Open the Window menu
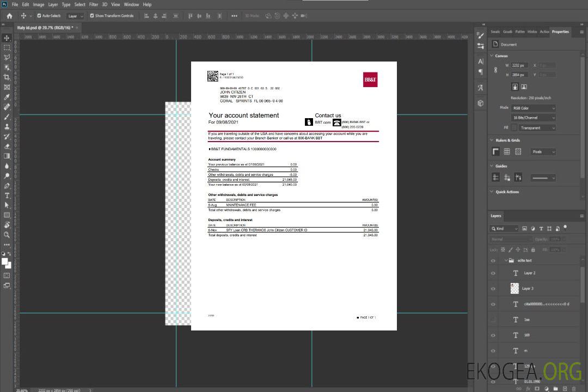Image resolution: width=588 pixels, height=392 pixels. pyautogui.click(x=131, y=4)
